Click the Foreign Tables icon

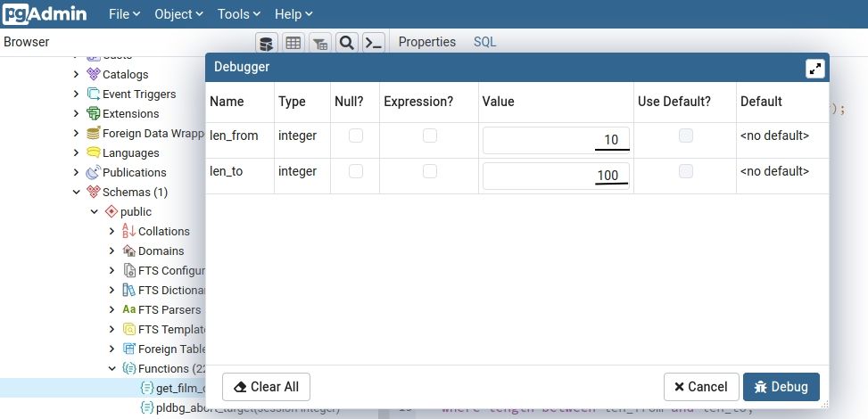click(x=129, y=349)
